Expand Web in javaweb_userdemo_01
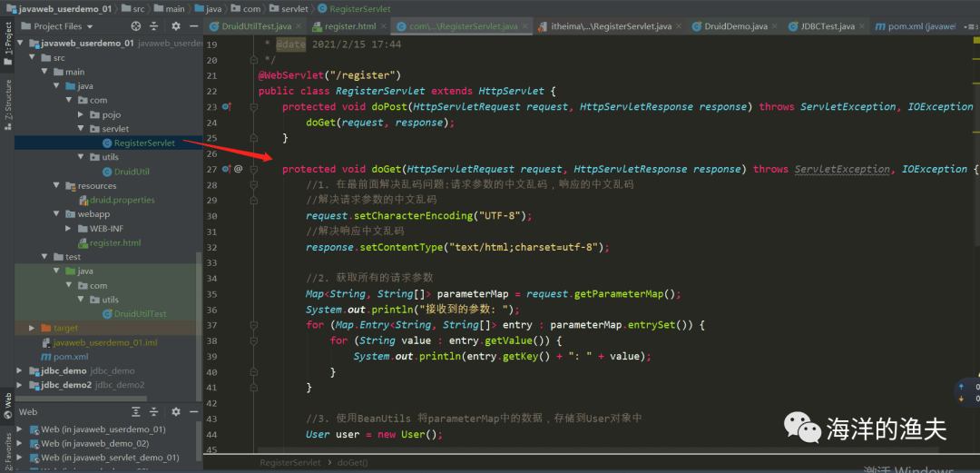This screenshot has width=980, height=473. [x=20, y=429]
